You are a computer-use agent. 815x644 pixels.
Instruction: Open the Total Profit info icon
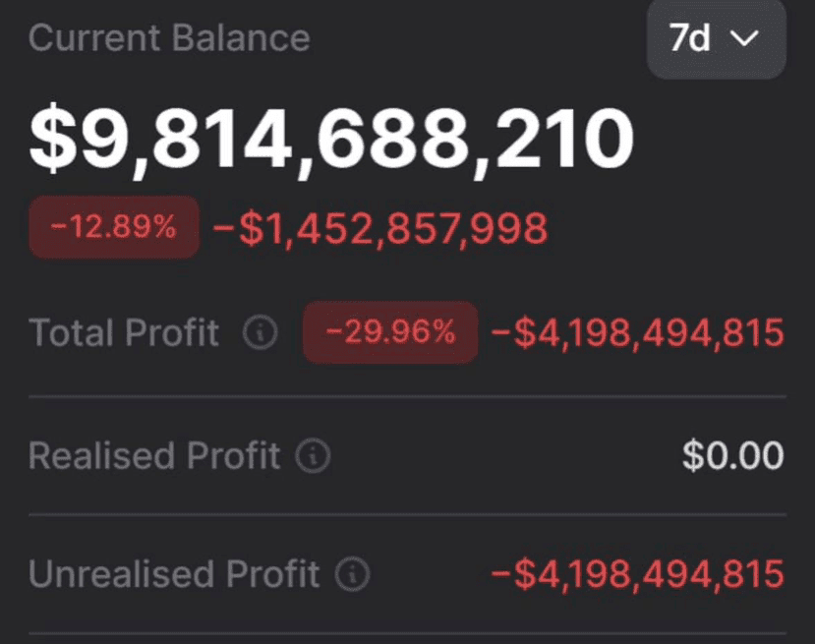[x=261, y=331]
